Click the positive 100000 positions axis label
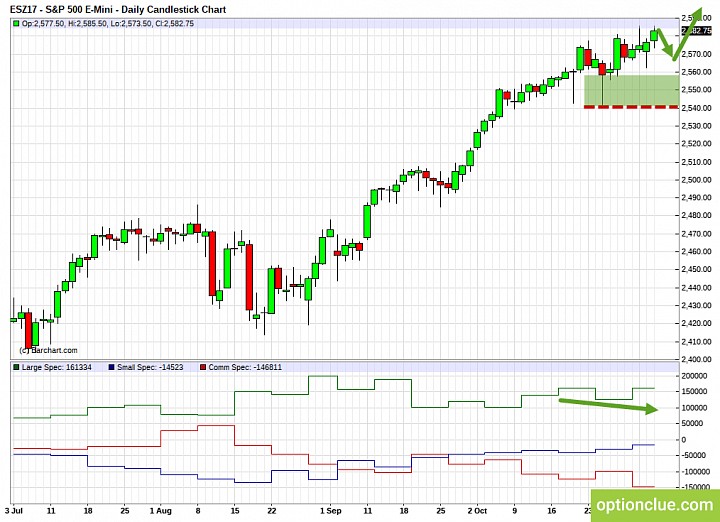720x522 pixels. tap(692, 408)
